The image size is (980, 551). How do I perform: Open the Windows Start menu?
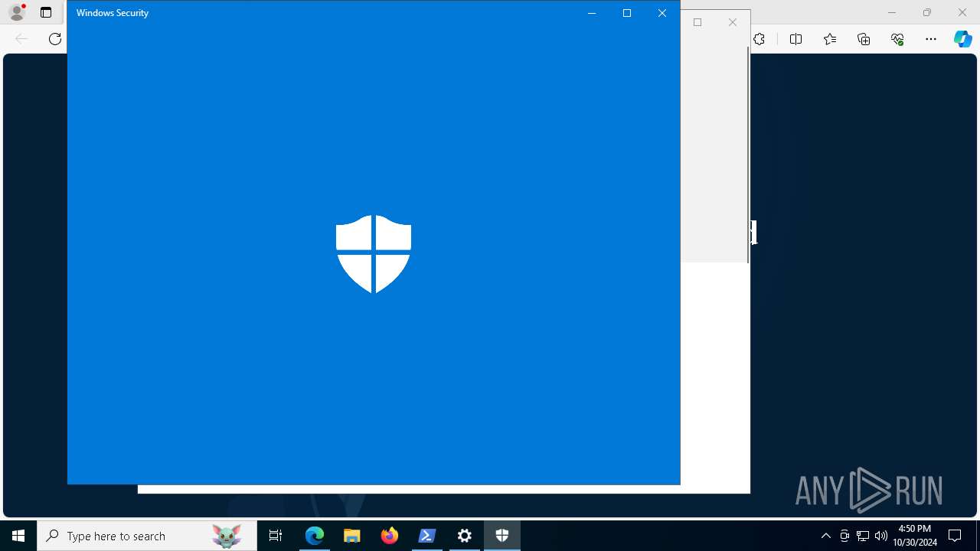[x=18, y=536]
